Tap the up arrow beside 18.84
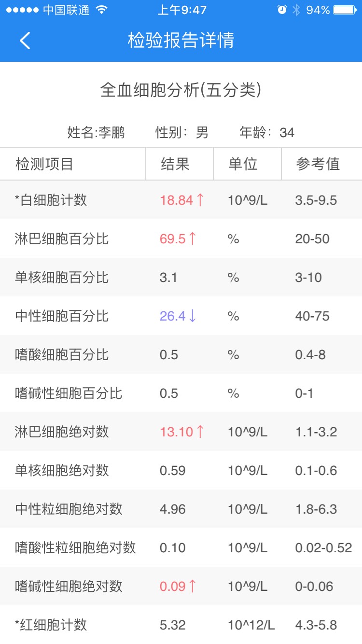The width and height of the screenshot is (362, 644). tap(200, 200)
